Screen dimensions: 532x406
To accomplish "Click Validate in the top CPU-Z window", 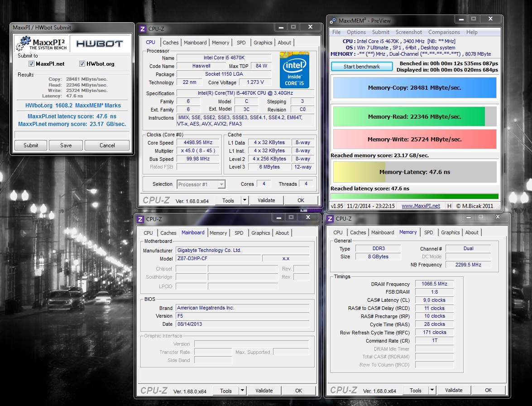I will [x=266, y=200].
